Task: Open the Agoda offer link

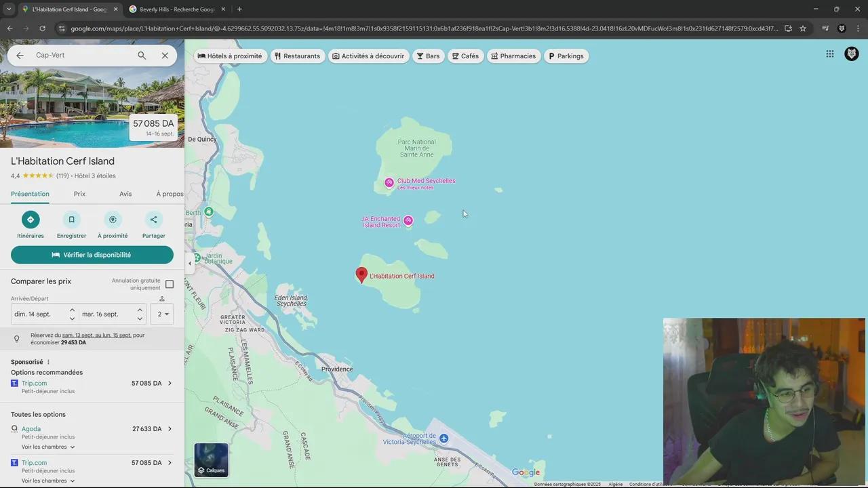Action: (31, 429)
